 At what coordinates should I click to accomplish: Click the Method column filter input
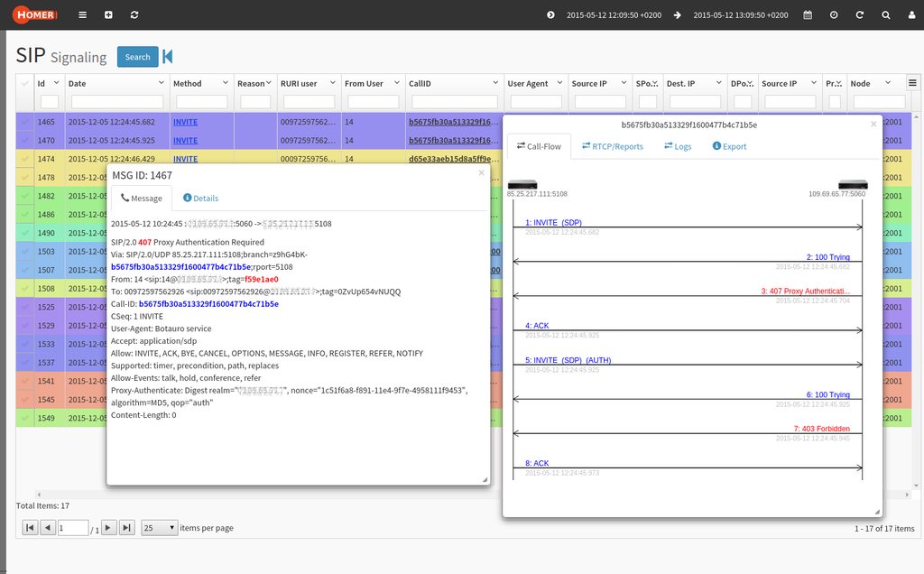(201, 102)
